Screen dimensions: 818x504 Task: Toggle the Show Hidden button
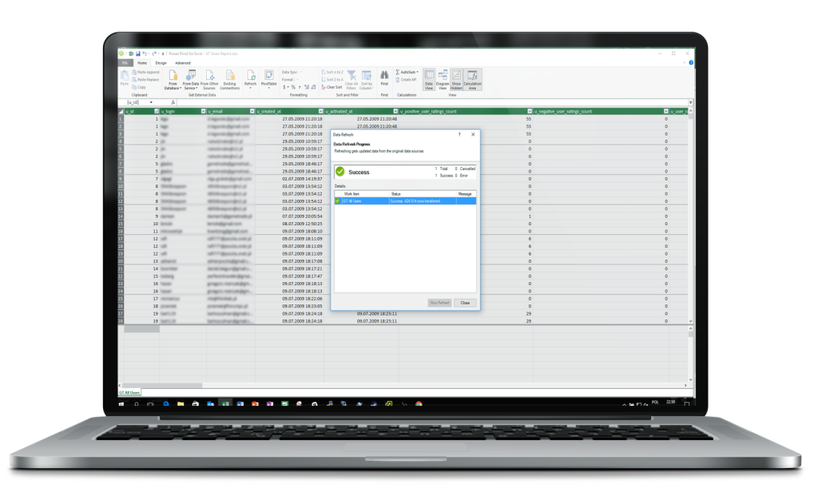(x=456, y=77)
